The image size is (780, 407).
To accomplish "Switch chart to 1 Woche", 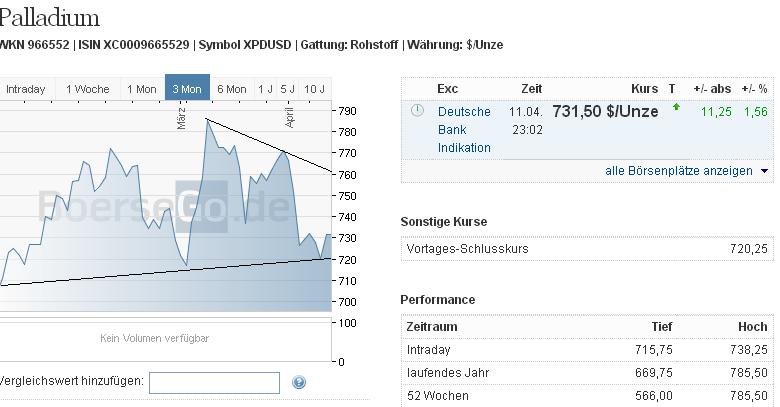I will 88,89.
